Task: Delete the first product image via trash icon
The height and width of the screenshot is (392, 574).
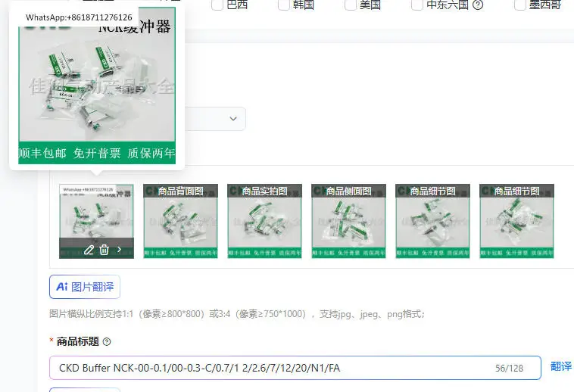Action: pos(104,250)
